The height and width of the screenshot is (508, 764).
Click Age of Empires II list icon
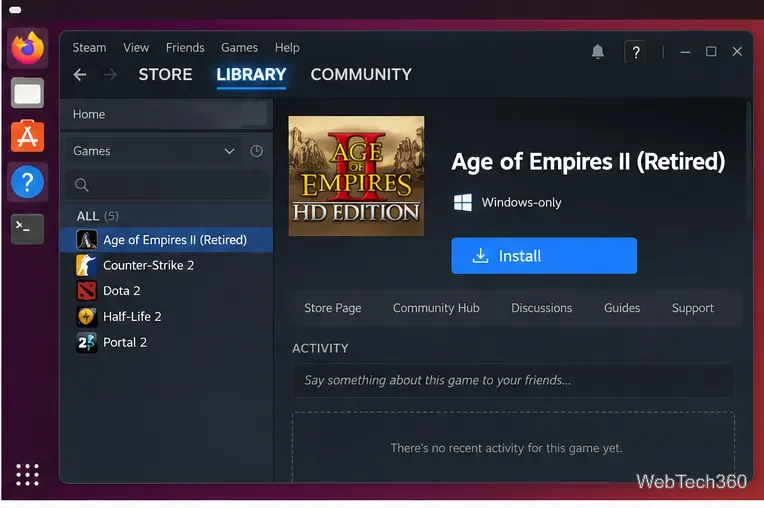point(87,240)
